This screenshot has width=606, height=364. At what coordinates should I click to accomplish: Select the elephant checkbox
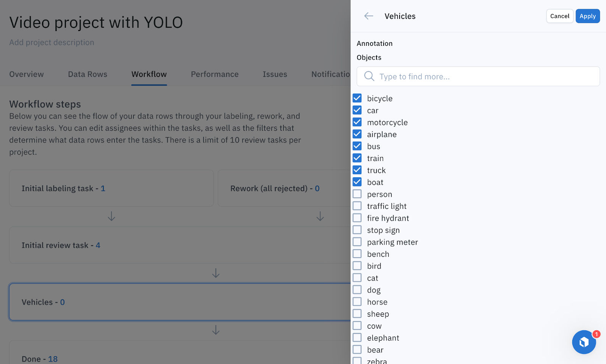point(357,338)
